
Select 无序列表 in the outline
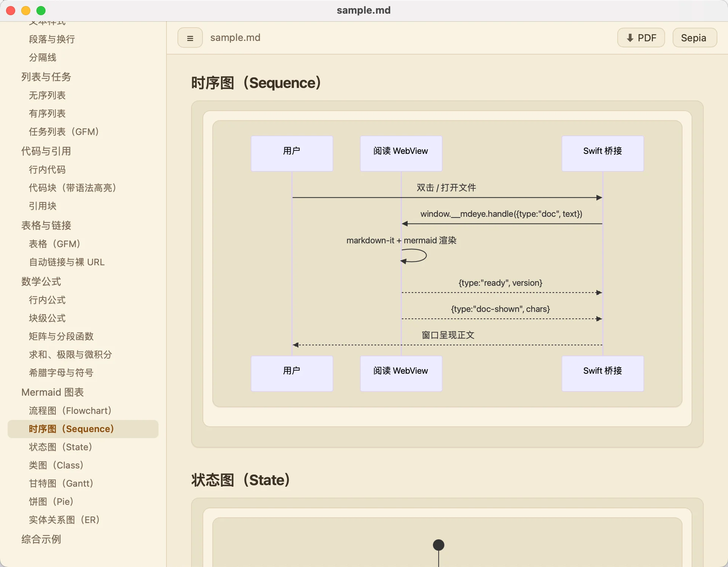coord(47,96)
